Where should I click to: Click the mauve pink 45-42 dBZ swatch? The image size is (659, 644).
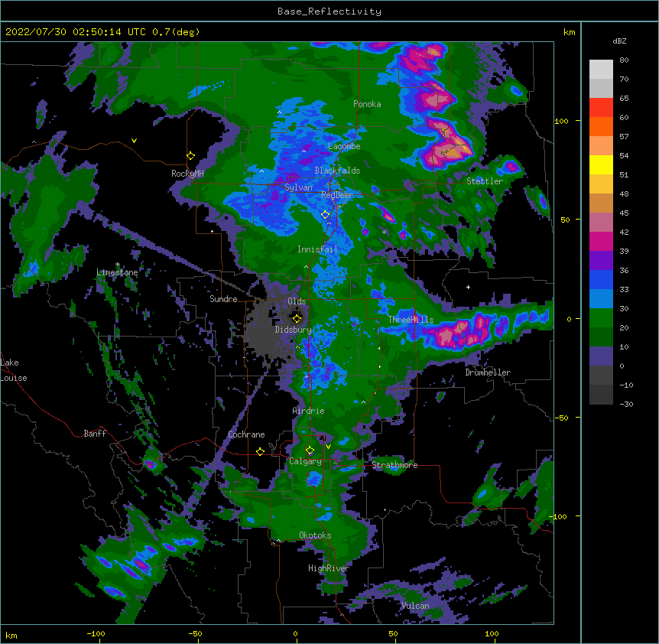601,222
